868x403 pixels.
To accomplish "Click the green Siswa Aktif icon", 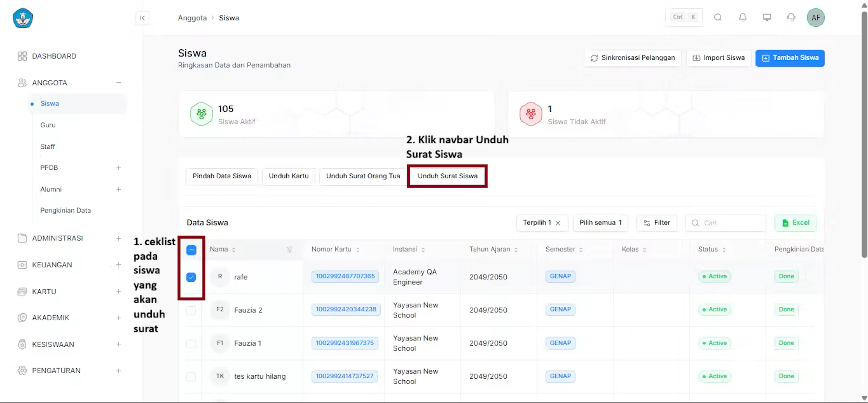I will 201,114.
